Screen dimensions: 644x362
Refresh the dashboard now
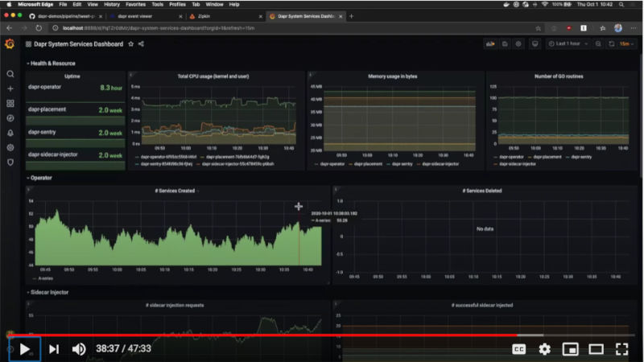coord(612,44)
